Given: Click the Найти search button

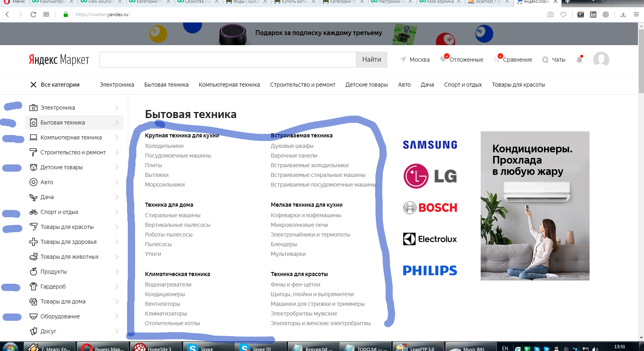Looking at the screenshot, I should click(371, 59).
